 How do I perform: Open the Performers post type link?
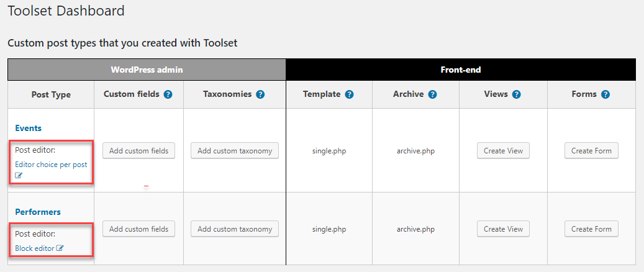(x=38, y=212)
